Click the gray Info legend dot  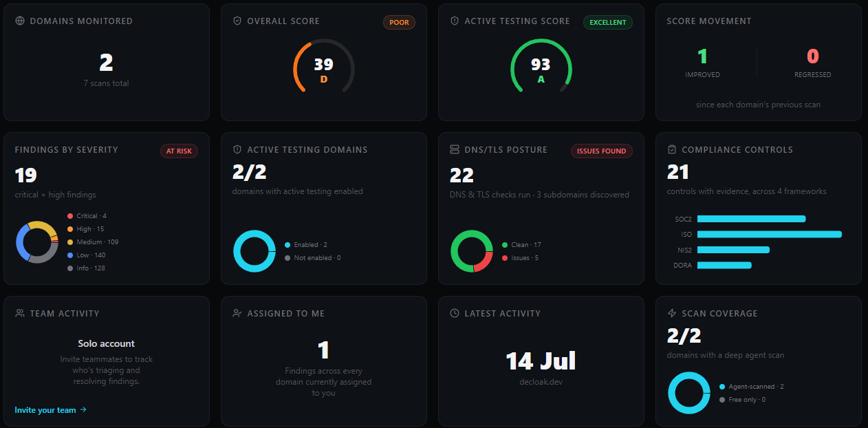coord(70,268)
